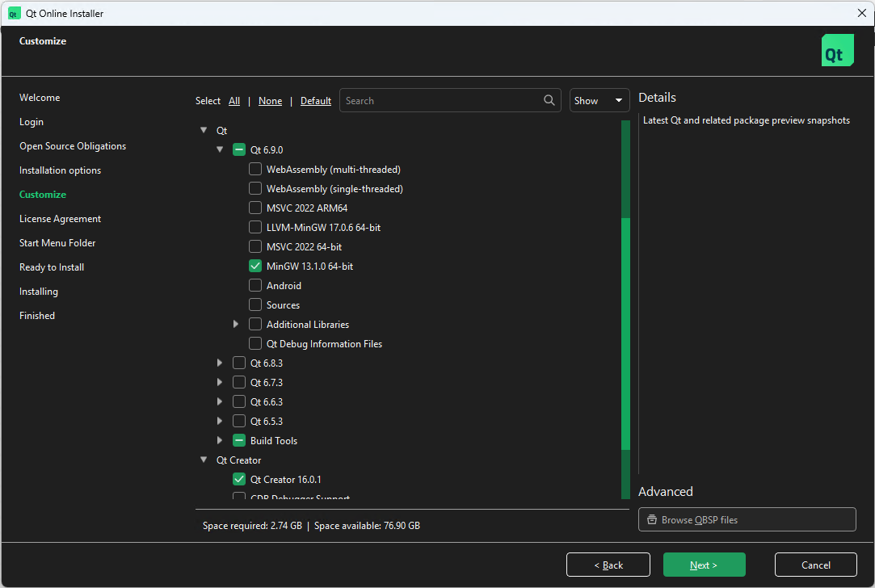The width and height of the screenshot is (875, 588).
Task: Tick the LLVM-MinGW 17.0.6 64-bit checkbox
Action: [255, 227]
